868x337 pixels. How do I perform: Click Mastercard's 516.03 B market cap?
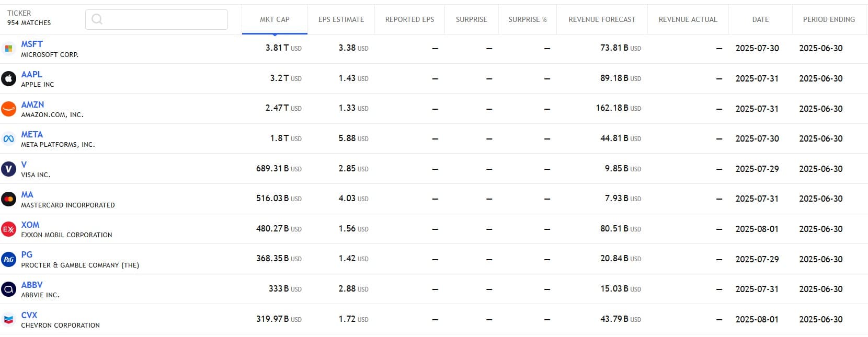click(x=279, y=199)
